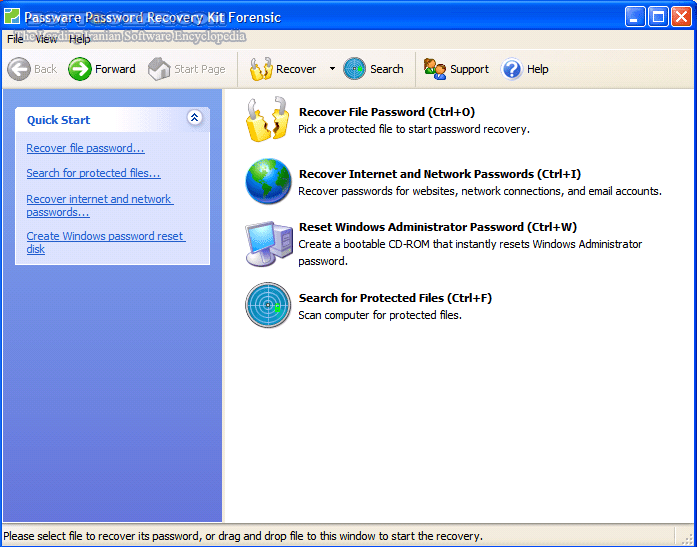
Task: Open the Recover dropdown arrow
Action: click(332, 69)
